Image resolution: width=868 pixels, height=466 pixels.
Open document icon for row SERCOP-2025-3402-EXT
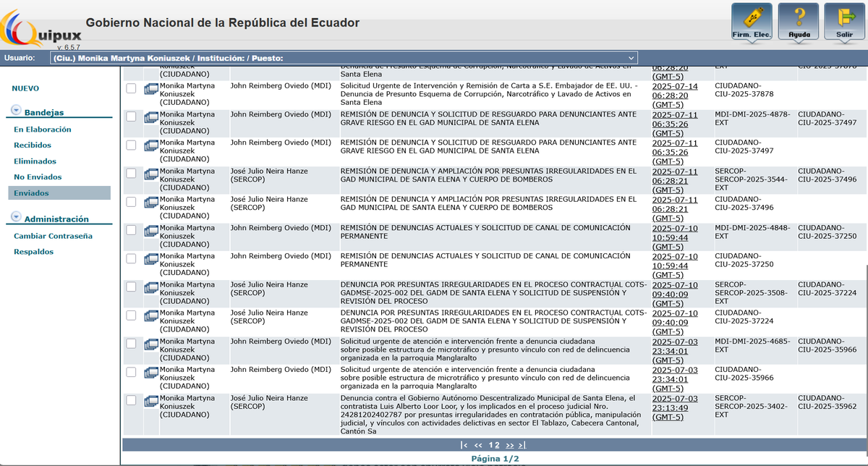point(151,400)
